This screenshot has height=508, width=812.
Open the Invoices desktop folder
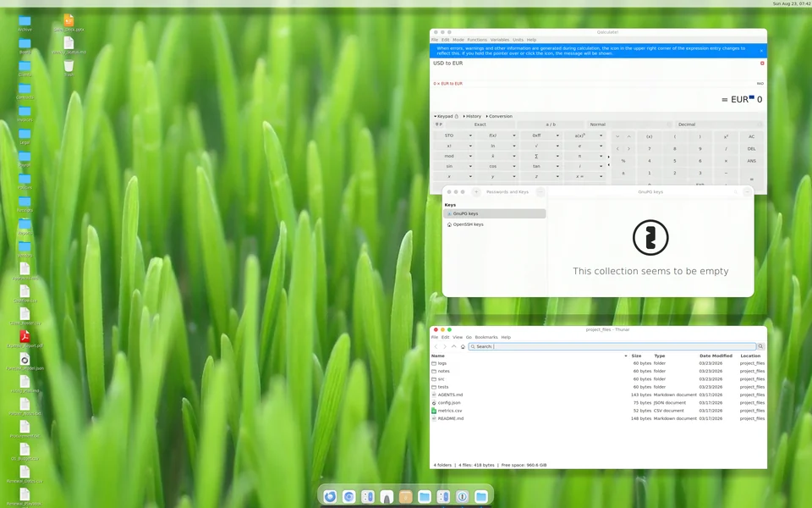[x=25, y=112]
